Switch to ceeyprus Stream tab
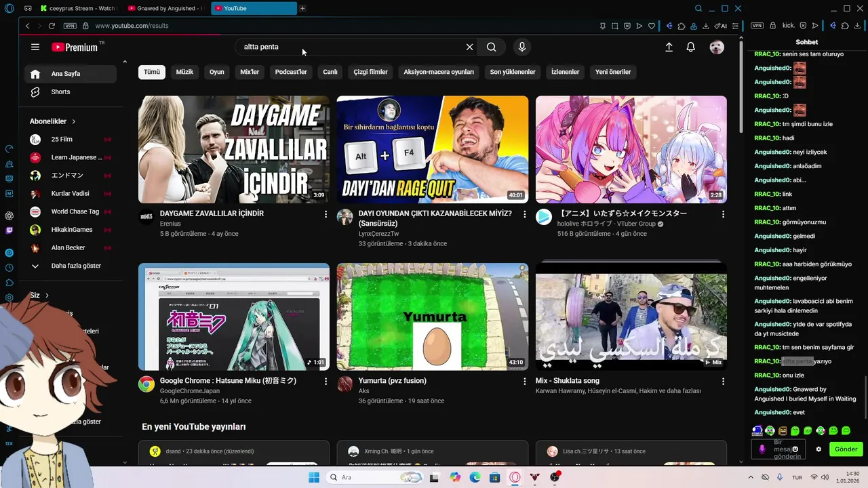This screenshot has width=868, height=488. pos(77,8)
